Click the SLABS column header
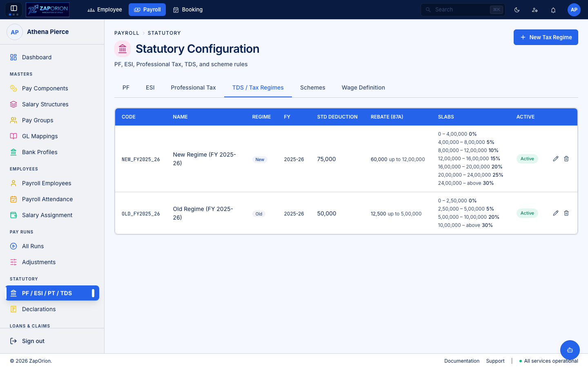The width and height of the screenshot is (588, 368). (x=446, y=117)
